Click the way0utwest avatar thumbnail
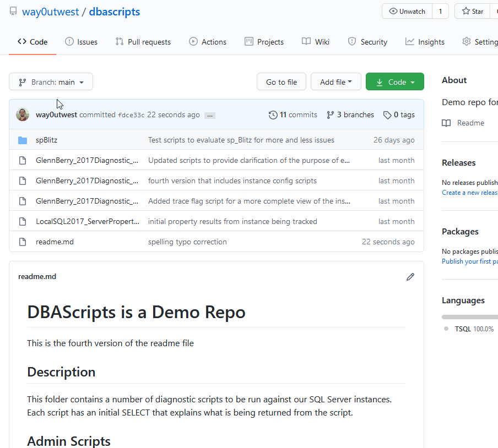The height and width of the screenshot is (448, 498). [x=23, y=115]
